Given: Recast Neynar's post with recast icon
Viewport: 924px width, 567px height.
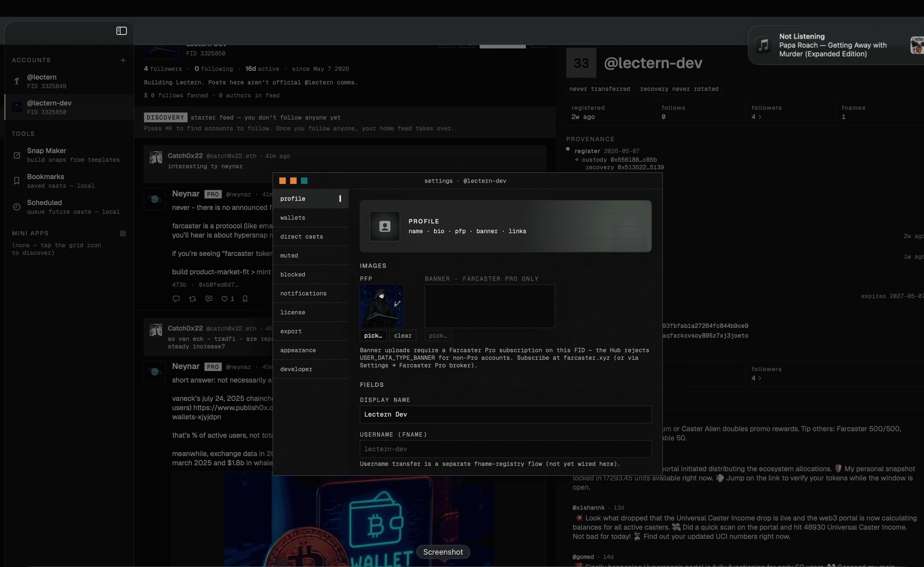Looking at the screenshot, I should [192, 298].
